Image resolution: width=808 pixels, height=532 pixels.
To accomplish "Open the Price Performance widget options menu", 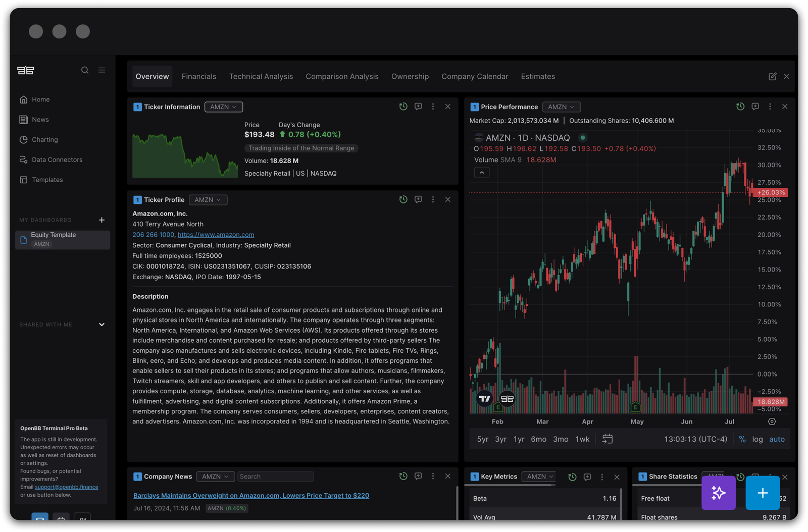I will pos(770,107).
